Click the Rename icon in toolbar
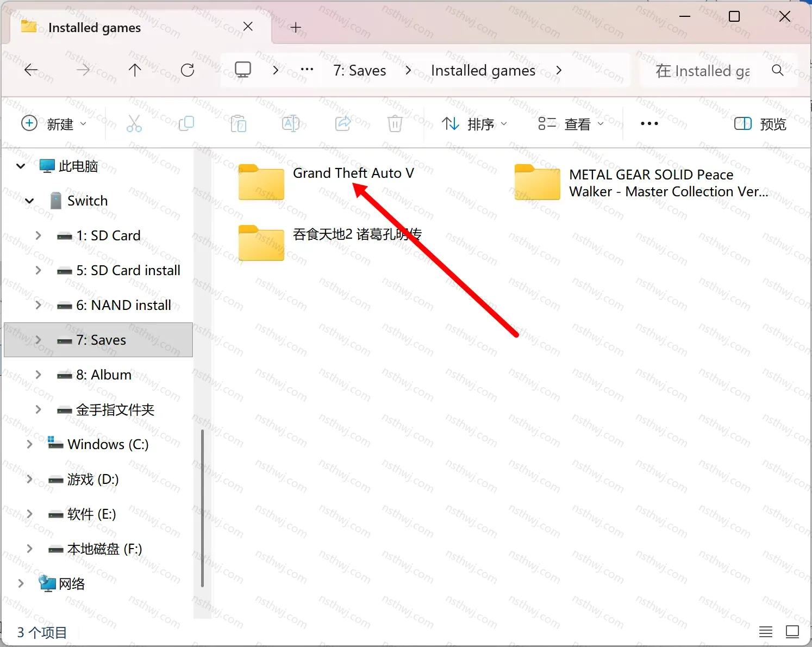 [x=291, y=124]
